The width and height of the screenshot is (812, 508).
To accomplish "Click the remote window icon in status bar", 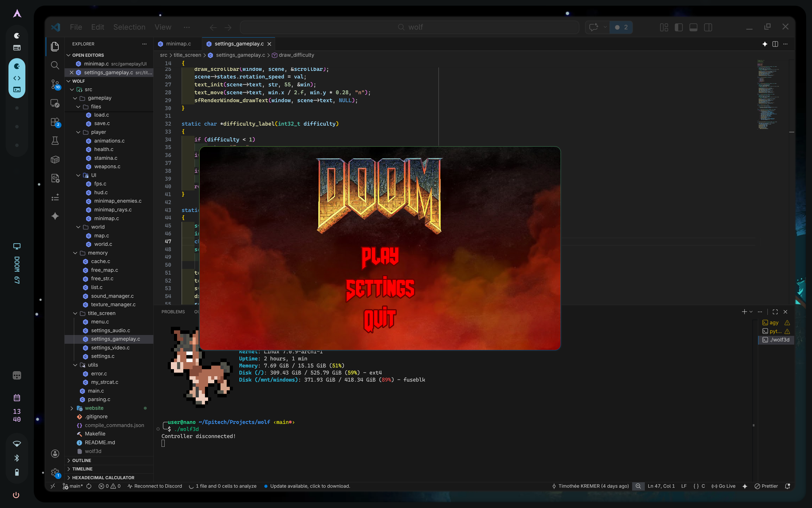I will (53, 486).
